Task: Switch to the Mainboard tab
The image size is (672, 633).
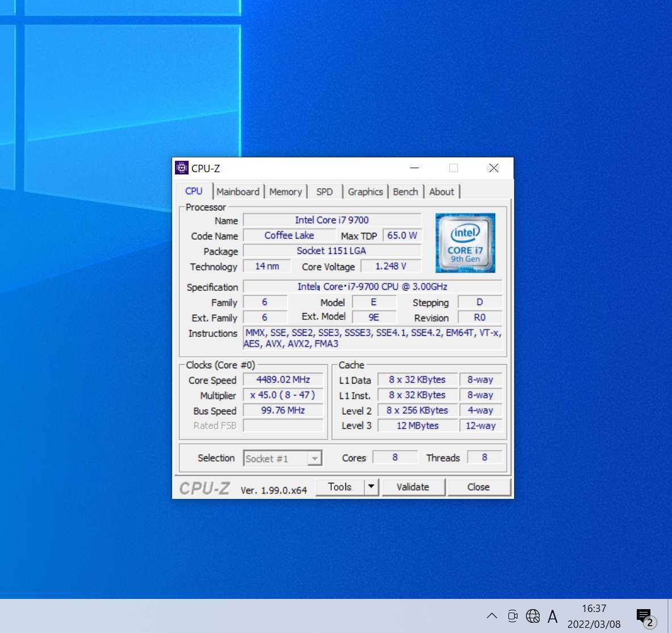Action: point(238,191)
